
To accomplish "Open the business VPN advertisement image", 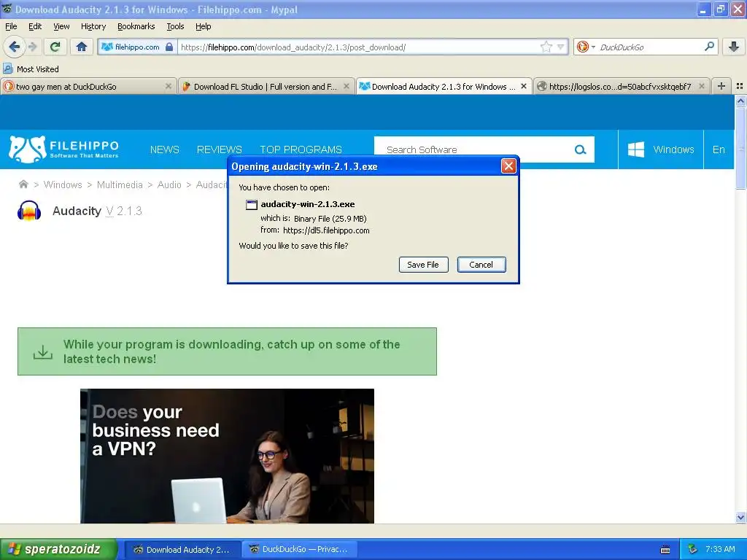I will [x=227, y=456].
